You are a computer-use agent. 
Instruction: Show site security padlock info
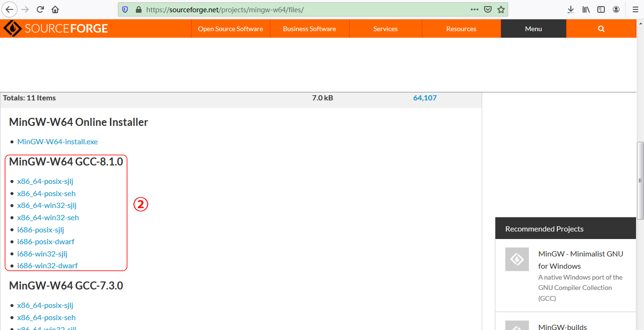[138, 9]
